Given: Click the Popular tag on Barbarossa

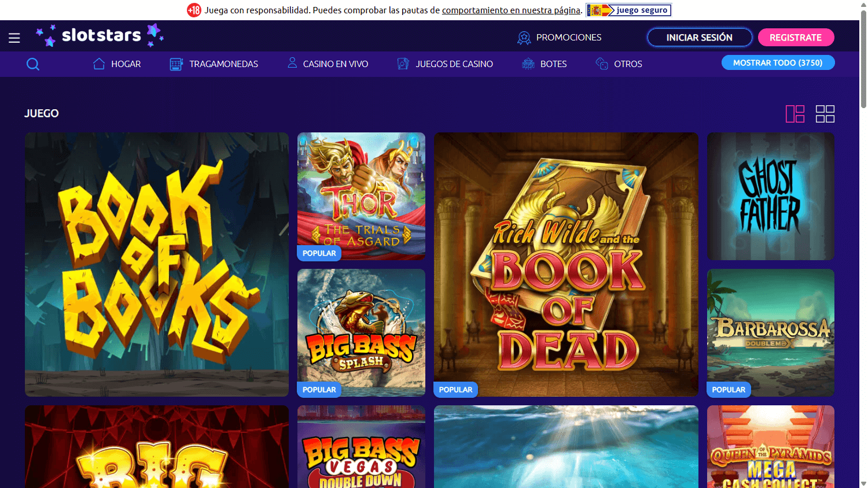Looking at the screenshot, I should point(729,390).
